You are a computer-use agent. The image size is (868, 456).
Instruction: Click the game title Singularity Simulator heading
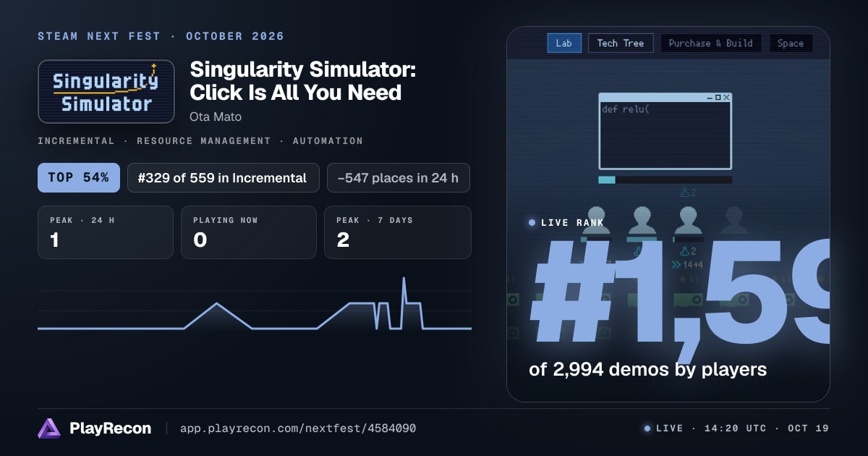[302, 81]
